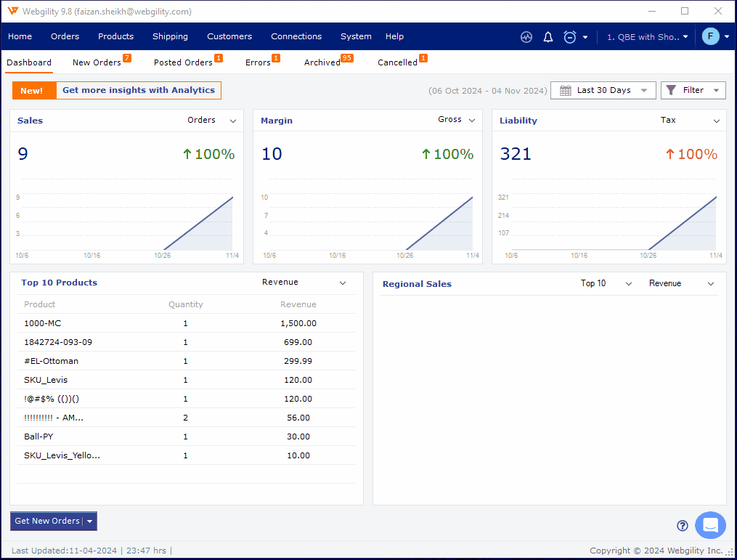The image size is (737, 560).
Task: Click the help question mark icon
Action: coord(682,526)
